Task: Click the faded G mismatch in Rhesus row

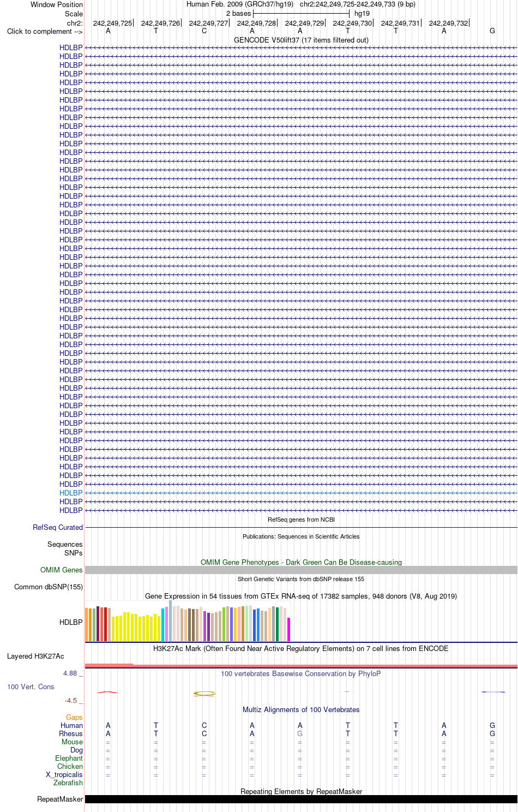Action: [300, 733]
